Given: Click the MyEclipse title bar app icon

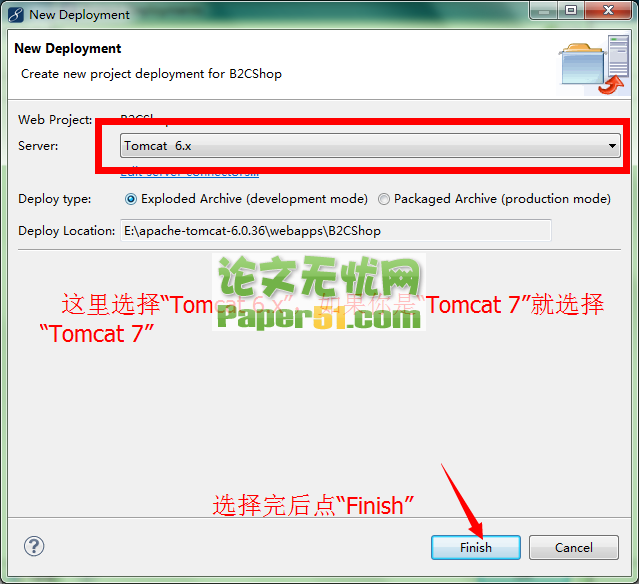Looking at the screenshot, I should coord(16,15).
